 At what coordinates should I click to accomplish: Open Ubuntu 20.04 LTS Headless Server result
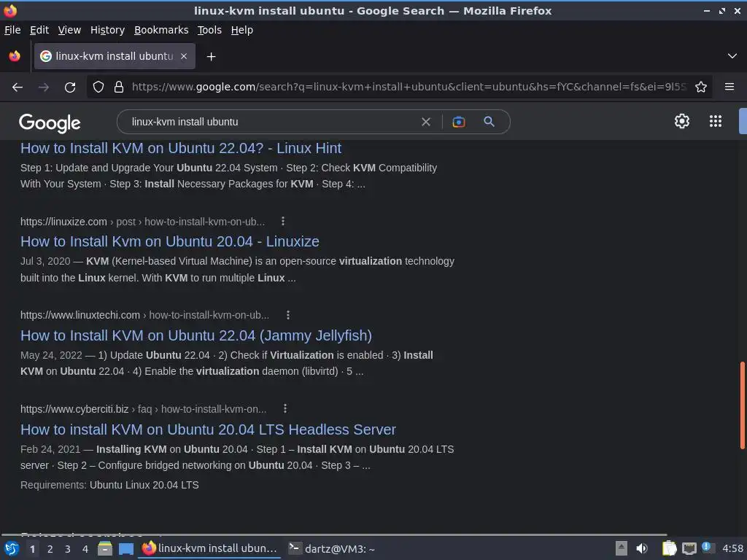click(208, 429)
